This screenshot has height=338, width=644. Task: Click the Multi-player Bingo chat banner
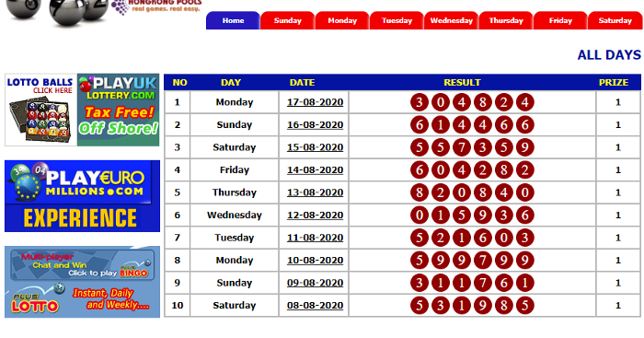tap(82, 264)
